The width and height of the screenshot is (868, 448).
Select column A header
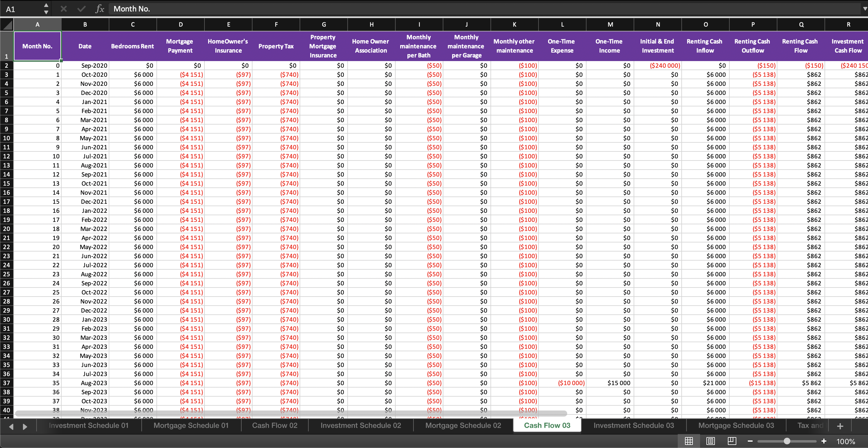point(37,24)
